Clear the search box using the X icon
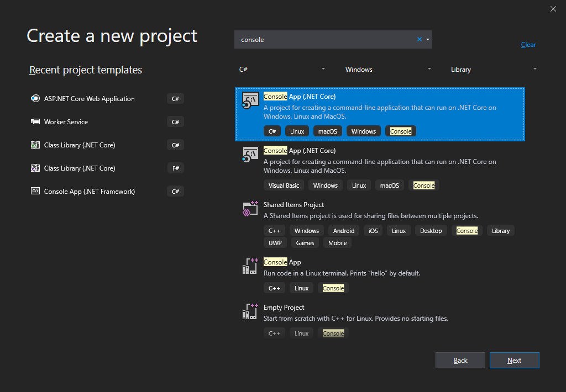The image size is (566, 392). click(x=419, y=40)
